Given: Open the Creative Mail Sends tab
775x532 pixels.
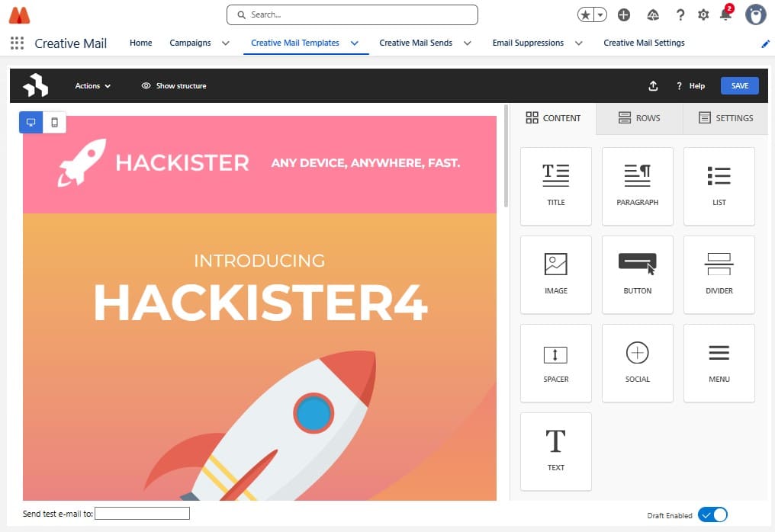Looking at the screenshot, I should [x=416, y=43].
